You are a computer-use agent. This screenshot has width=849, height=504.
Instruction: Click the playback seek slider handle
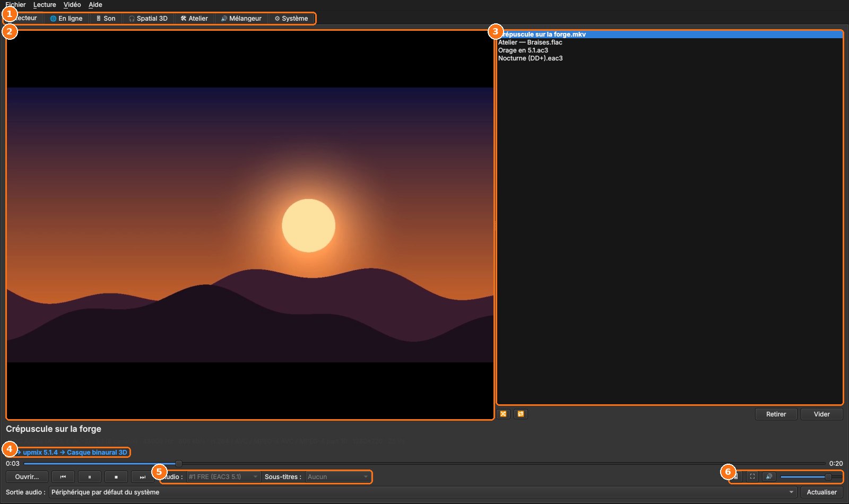(179, 464)
